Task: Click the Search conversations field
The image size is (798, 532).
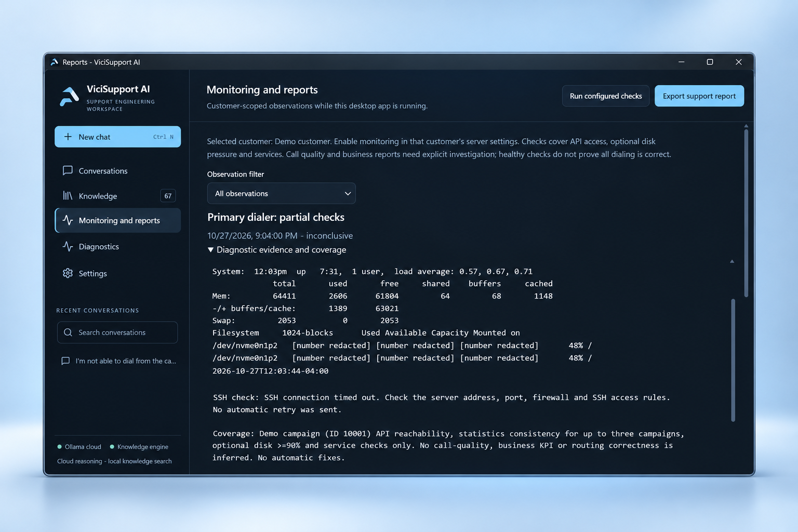Action: (117, 332)
